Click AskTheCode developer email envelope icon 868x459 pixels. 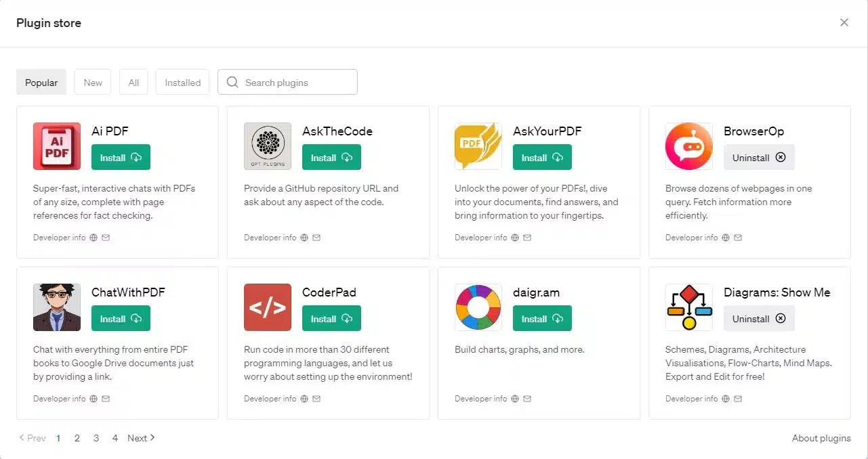(316, 238)
